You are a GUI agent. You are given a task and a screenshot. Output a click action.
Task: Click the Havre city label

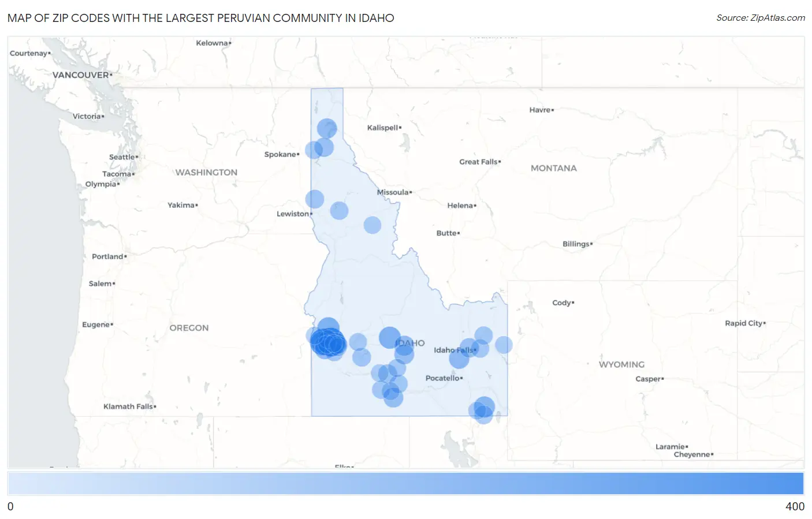pyautogui.click(x=541, y=110)
